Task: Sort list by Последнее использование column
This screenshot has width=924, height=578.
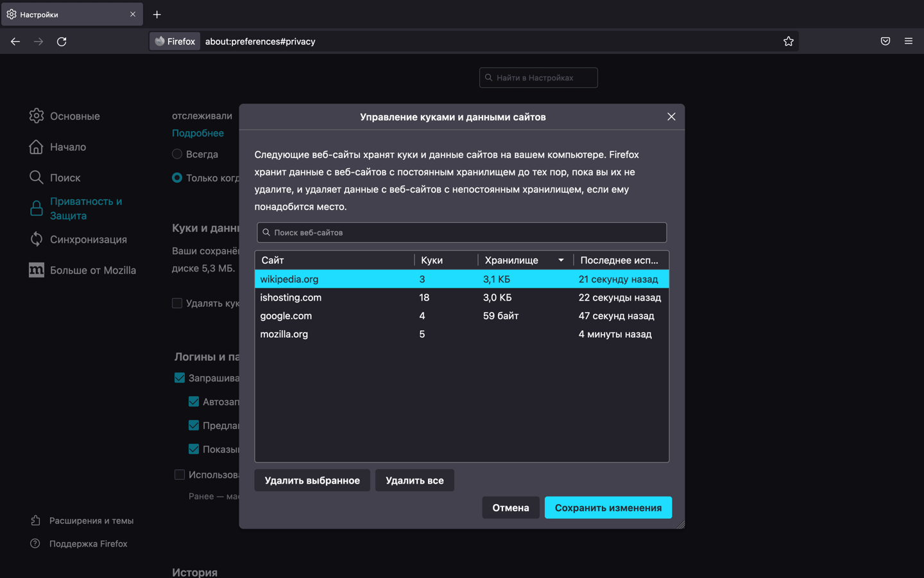Action: [x=620, y=260]
